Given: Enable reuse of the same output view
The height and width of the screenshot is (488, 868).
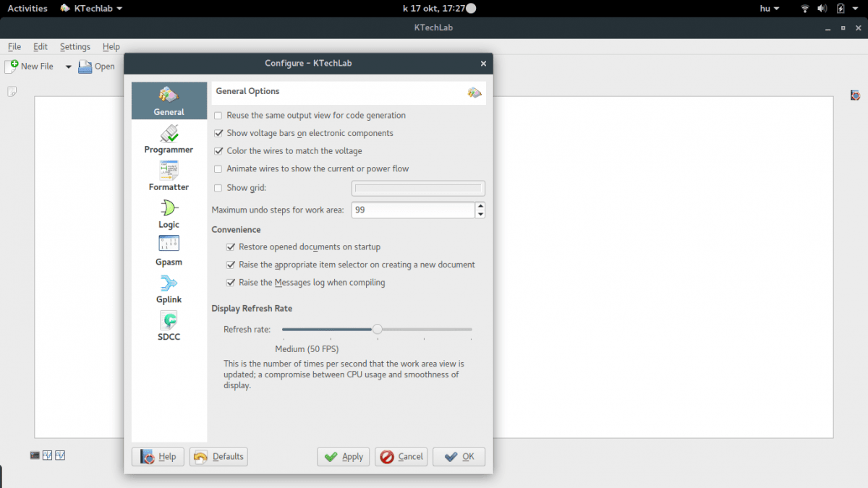Looking at the screenshot, I should pyautogui.click(x=218, y=116).
